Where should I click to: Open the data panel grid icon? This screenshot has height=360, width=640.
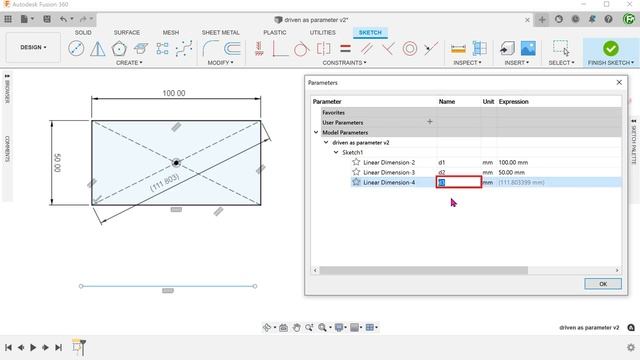[8, 19]
